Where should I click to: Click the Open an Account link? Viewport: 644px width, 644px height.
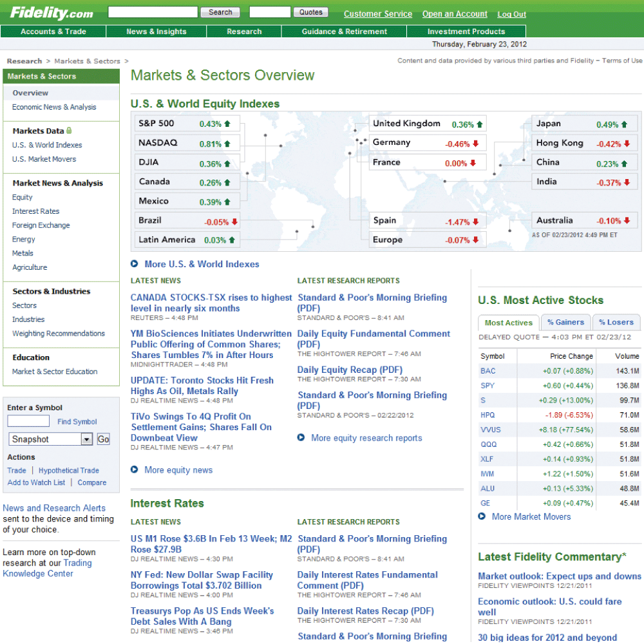click(455, 14)
